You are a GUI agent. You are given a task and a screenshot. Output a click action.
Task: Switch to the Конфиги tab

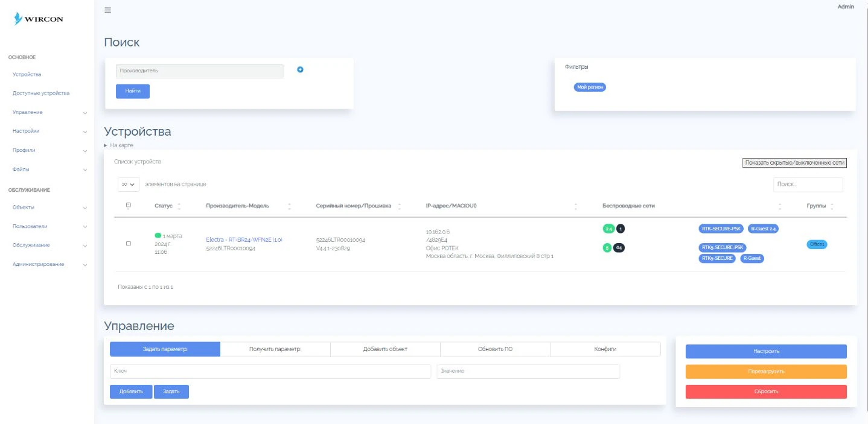pos(605,349)
